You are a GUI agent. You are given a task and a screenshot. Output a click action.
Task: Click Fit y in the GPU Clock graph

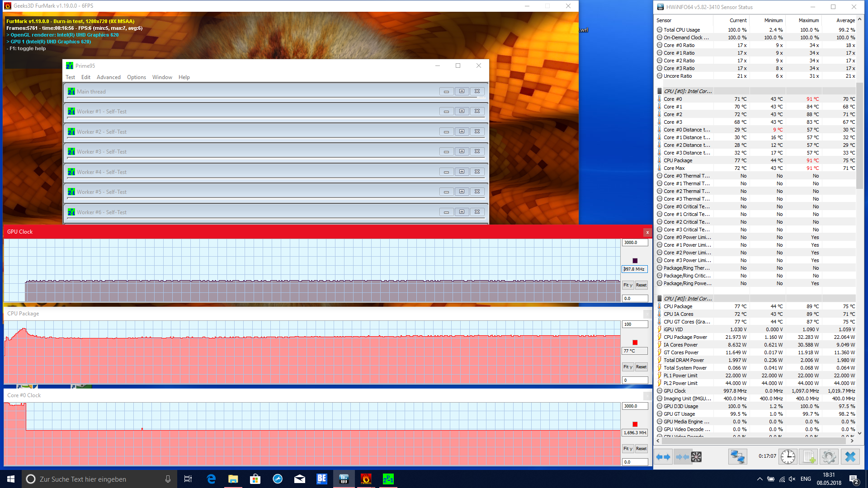[x=628, y=285]
